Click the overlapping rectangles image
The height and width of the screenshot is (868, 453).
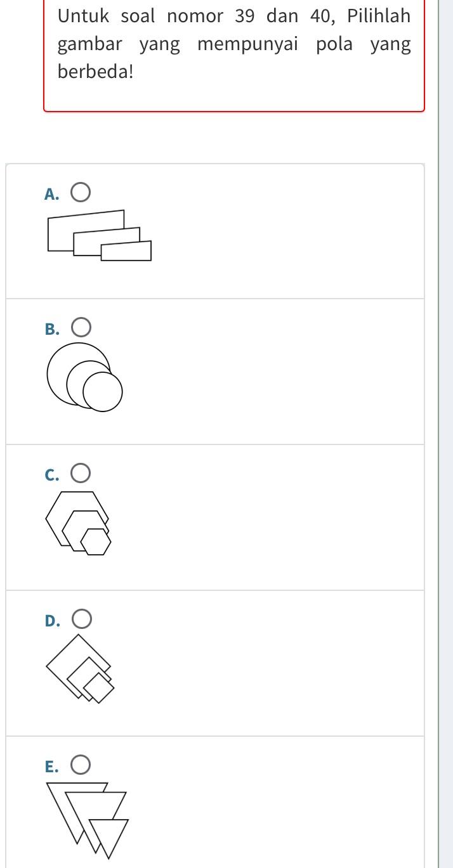[100, 236]
